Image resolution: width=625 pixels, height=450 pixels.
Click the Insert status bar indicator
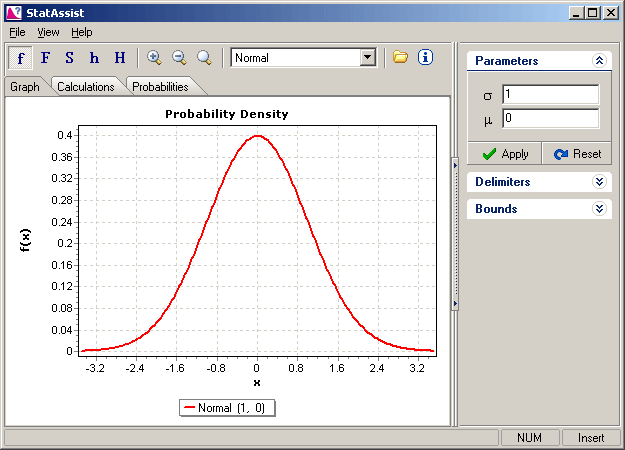click(591, 438)
